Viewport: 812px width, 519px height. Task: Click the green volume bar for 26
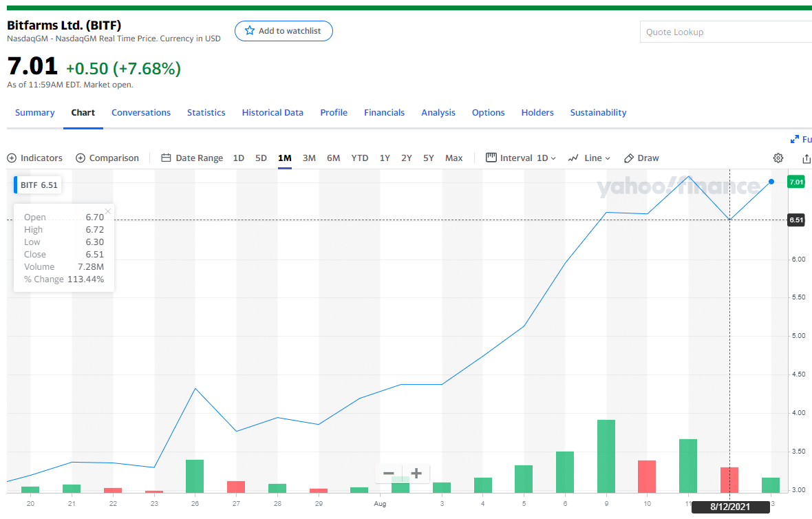(195, 476)
